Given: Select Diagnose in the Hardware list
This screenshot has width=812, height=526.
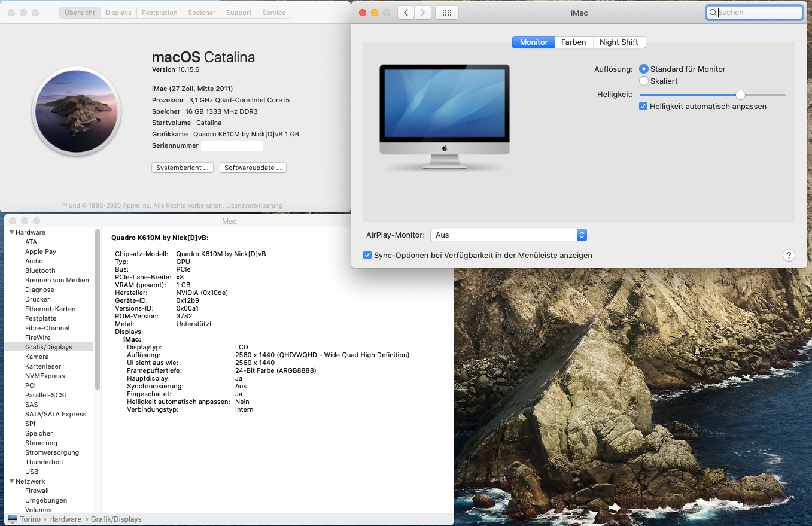Looking at the screenshot, I should click(39, 290).
